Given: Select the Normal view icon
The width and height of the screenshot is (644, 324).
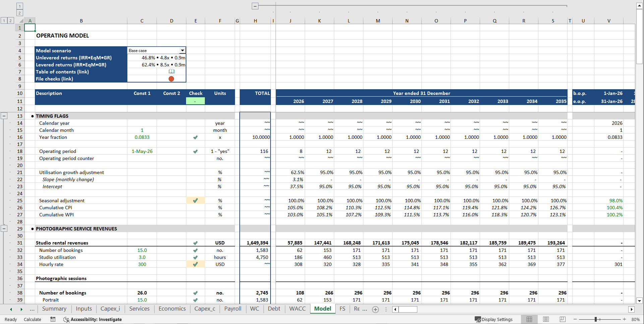Looking at the screenshot, I should 529,319.
